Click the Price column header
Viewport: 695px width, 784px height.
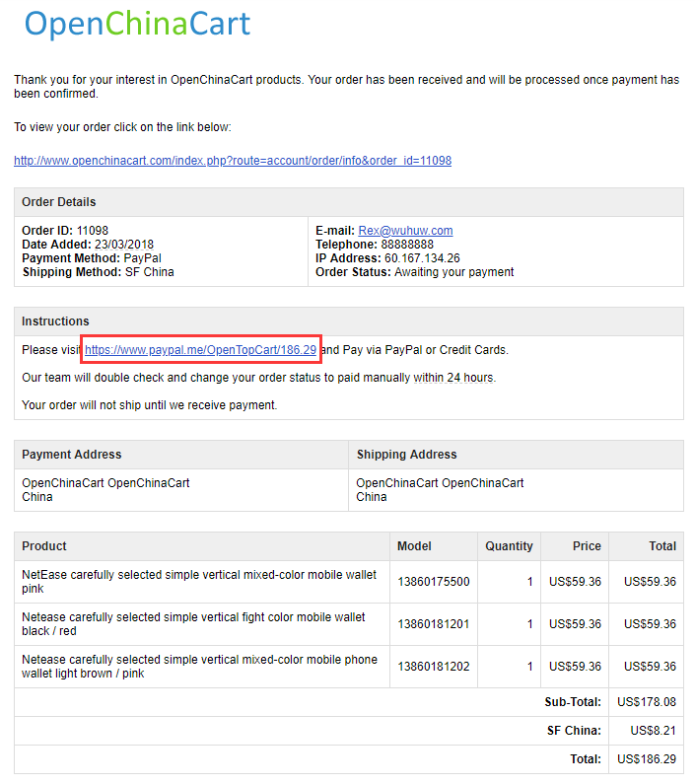[x=575, y=546]
